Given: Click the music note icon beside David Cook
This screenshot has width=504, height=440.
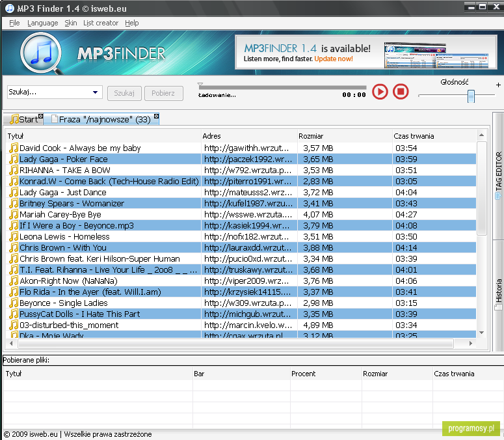Looking at the screenshot, I should [14, 148].
